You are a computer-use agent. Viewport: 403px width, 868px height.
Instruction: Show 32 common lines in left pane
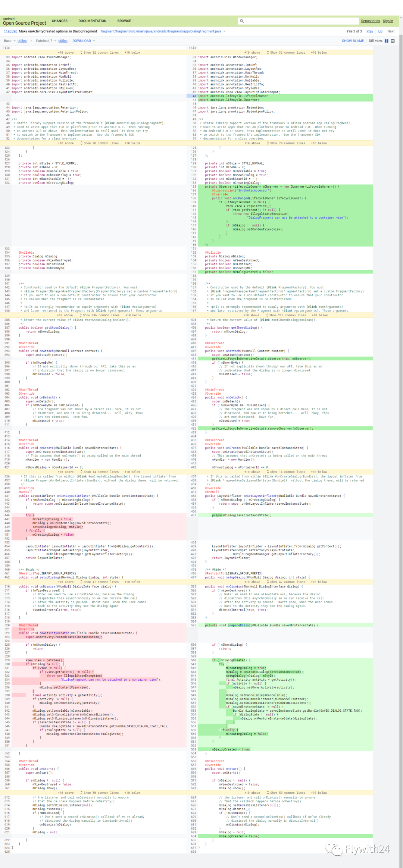pyautogui.click(x=100, y=53)
